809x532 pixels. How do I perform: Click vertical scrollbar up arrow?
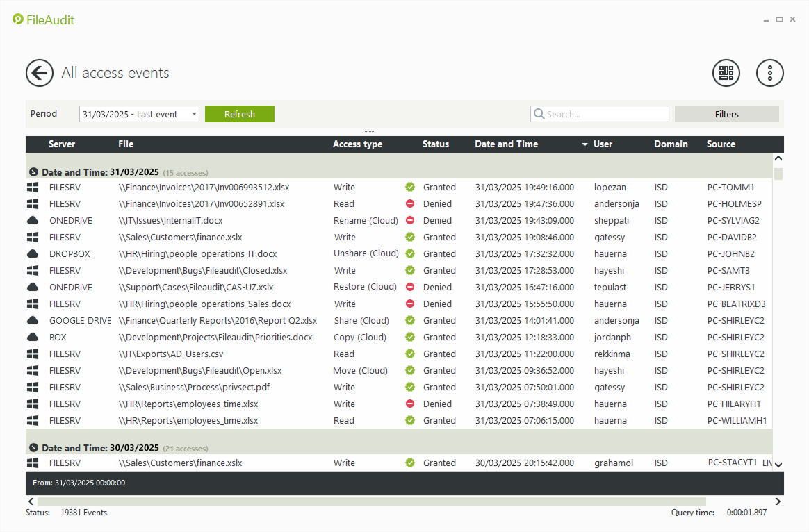pyautogui.click(x=778, y=158)
